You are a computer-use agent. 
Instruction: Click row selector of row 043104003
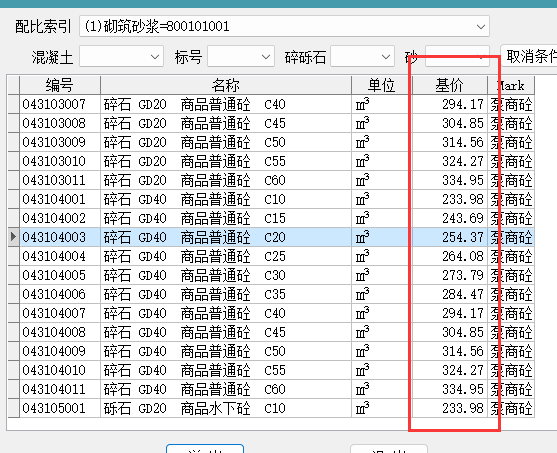point(13,237)
